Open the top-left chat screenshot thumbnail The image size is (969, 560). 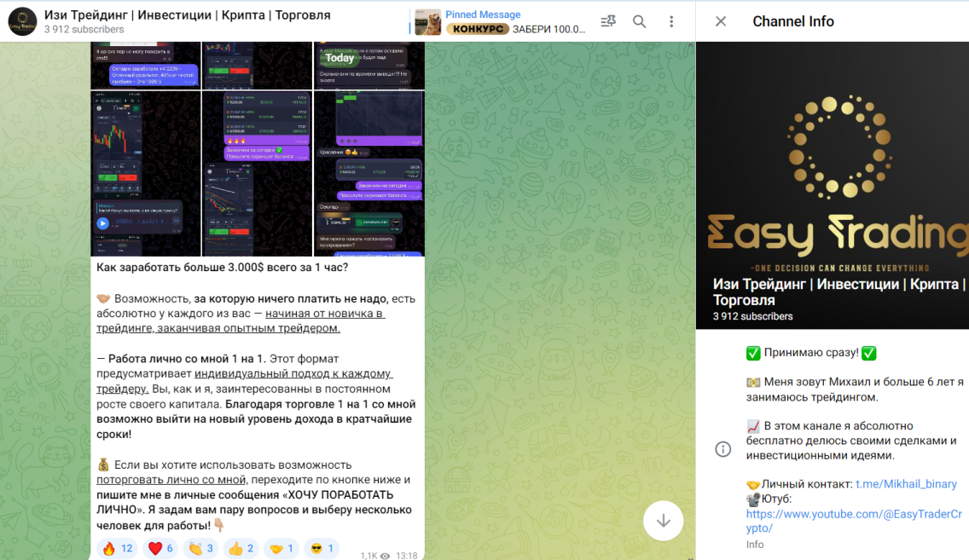pyautogui.click(x=146, y=66)
